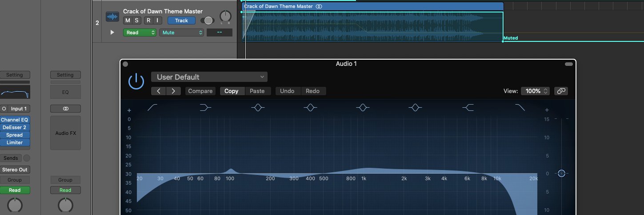Toggle the Channel EQ power button
Image resolution: width=644 pixels, height=215 pixels.
(136, 81)
